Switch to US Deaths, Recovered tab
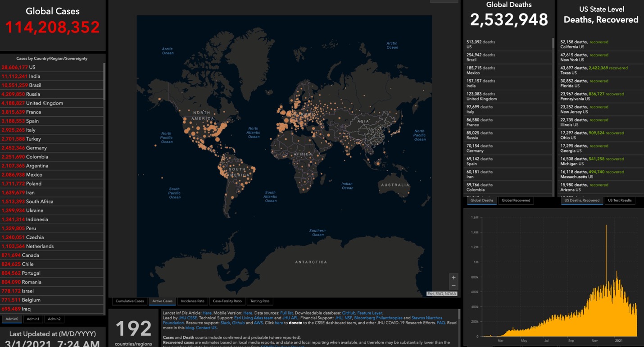Viewport: 644px width, 347px height. 582,201
